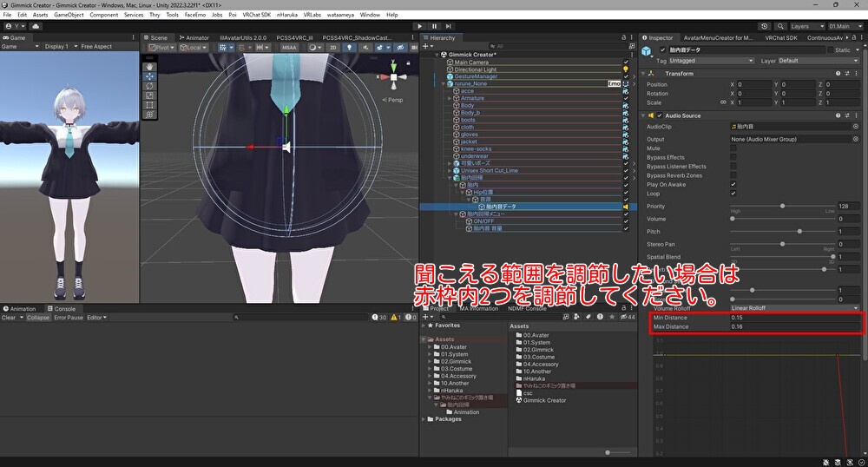
Task: Toggle 2D view in Scene
Action: 332,48
